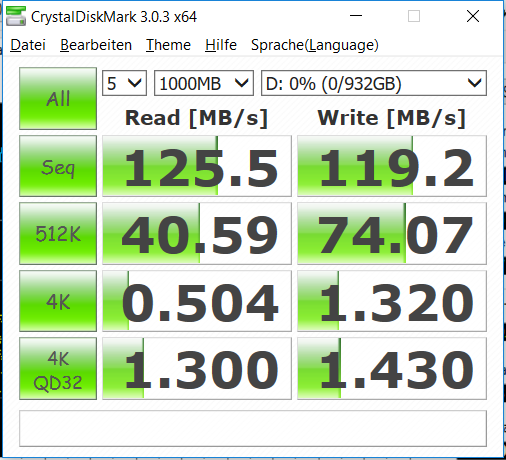506x460 pixels.
Task: Expand the drive dropdown showing D: 0%
Action: [374, 83]
